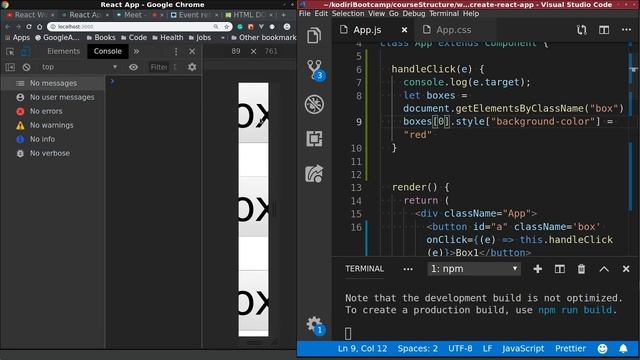Switch to the App.css editor tab
640x360 pixels.
pyautogui.click(x=453, y=30)
